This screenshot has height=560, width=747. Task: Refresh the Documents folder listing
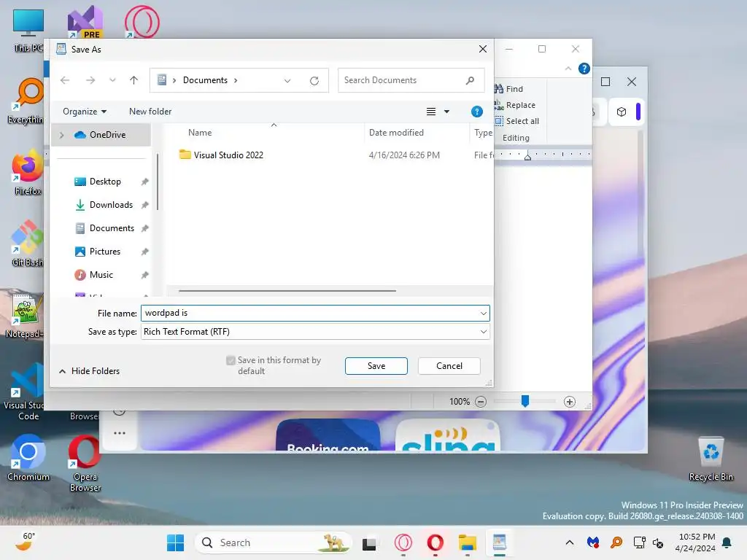[x=314, y=80]
